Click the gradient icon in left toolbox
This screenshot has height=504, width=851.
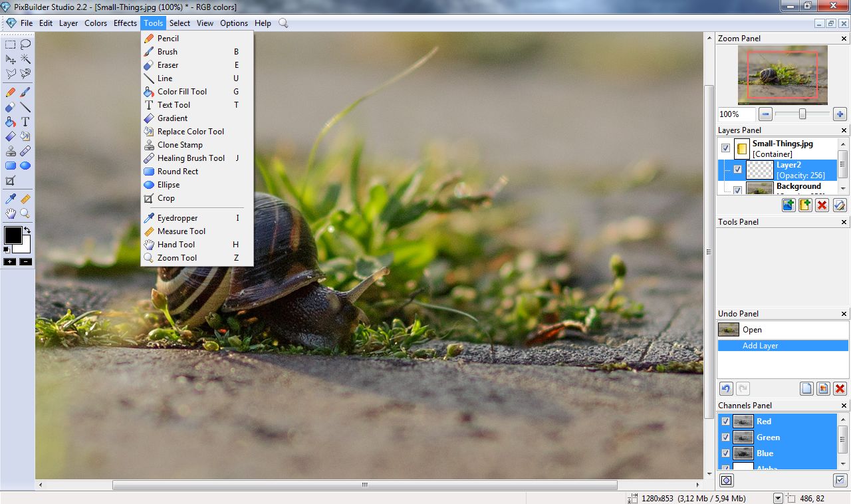click(x=11, y=136)
